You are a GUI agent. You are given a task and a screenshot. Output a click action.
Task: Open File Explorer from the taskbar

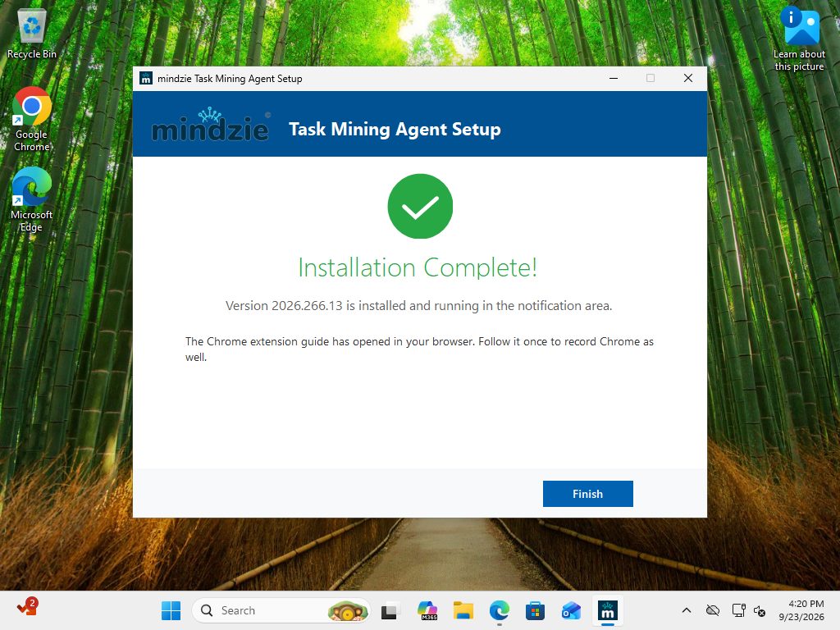point(463,610)
